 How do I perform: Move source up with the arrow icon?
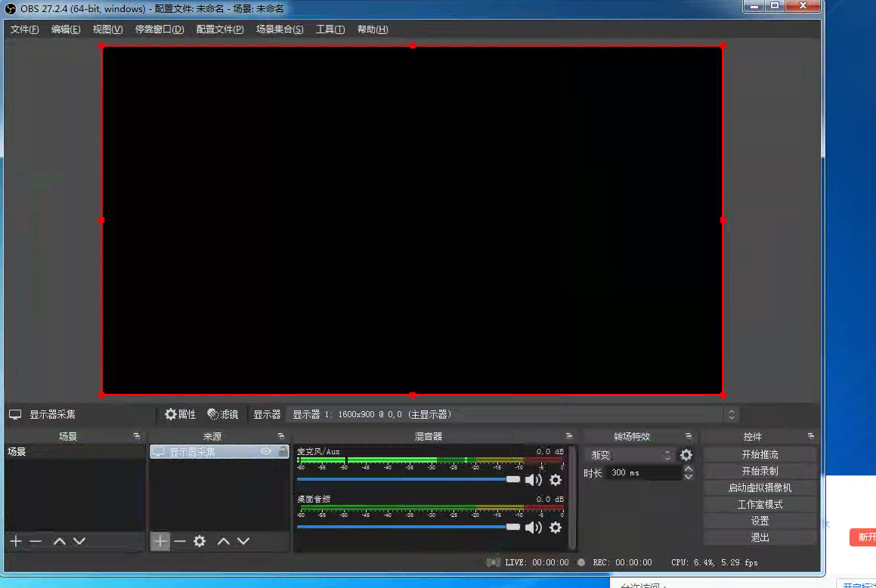pos(224,541)
